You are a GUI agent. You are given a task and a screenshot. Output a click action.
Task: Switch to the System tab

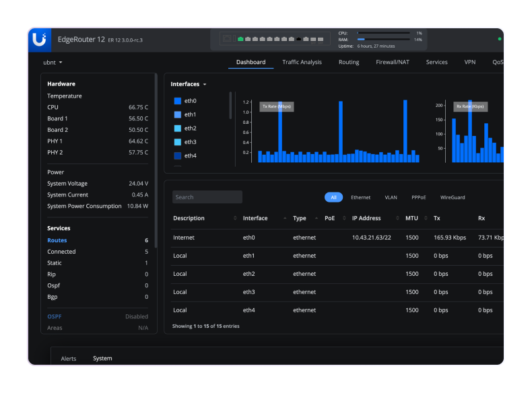(102, 359)
